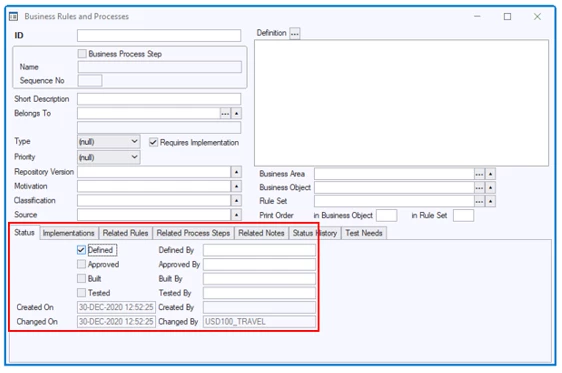Click the Created On date field
The height and width of the screenshot is (373, 562).
pyautogui.click(x=116, y=307)
